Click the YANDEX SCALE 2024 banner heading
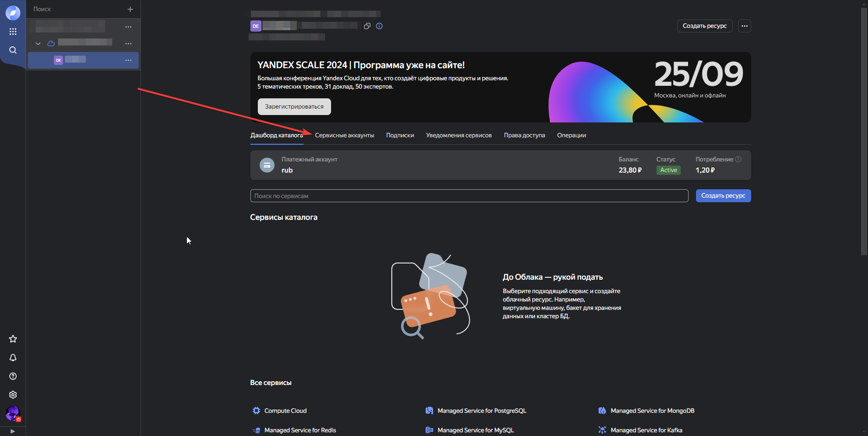Viewport: 868px width, 436px height. [361, 65]
